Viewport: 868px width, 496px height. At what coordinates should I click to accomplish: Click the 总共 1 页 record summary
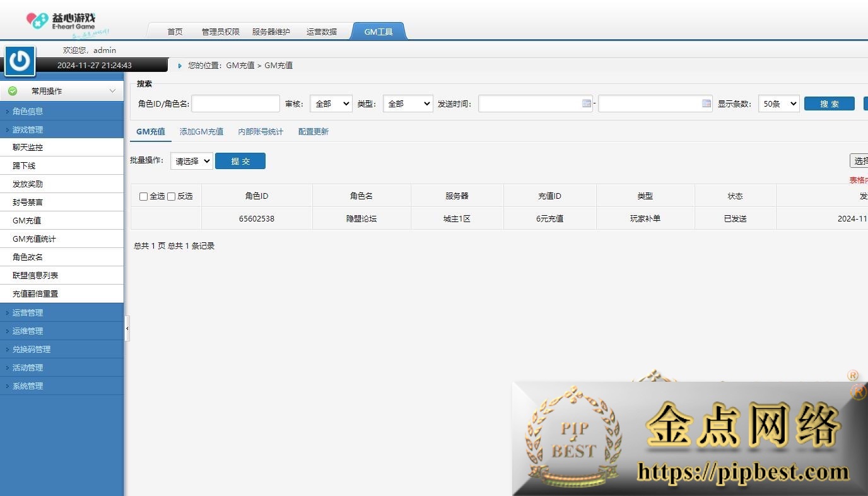coord(174,246)
